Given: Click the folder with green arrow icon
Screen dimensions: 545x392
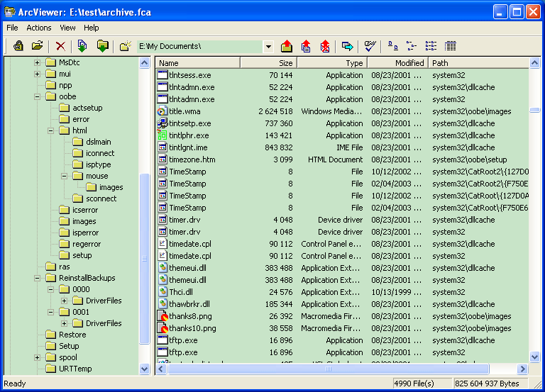Looking at the screenshot, I should (102, 46).
